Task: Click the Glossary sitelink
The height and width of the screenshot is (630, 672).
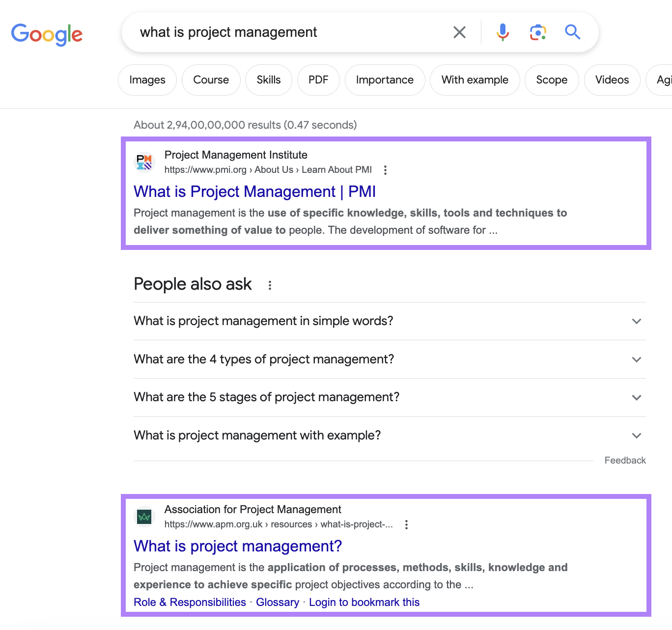Action: [x=277, y=602]
